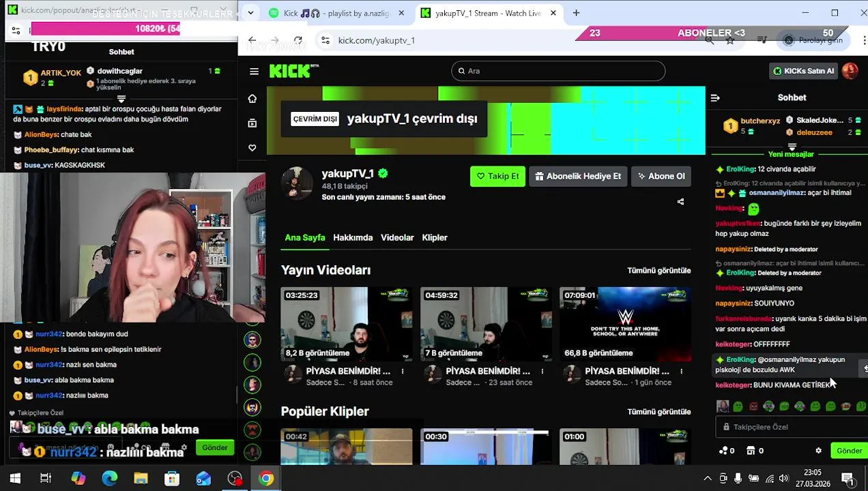Click Gönder in the right chat panel

pyautogui.click(x=850, y=451)
